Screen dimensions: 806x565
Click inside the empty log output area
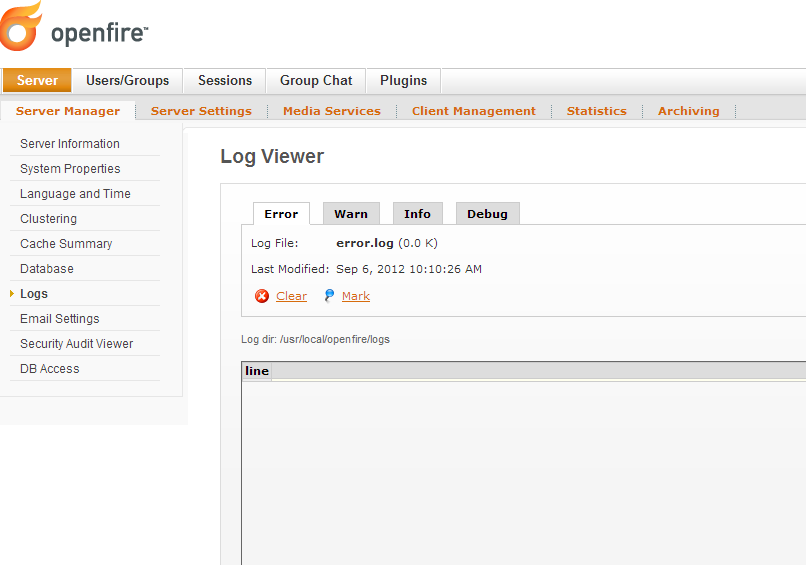click(x=523, y=473)
